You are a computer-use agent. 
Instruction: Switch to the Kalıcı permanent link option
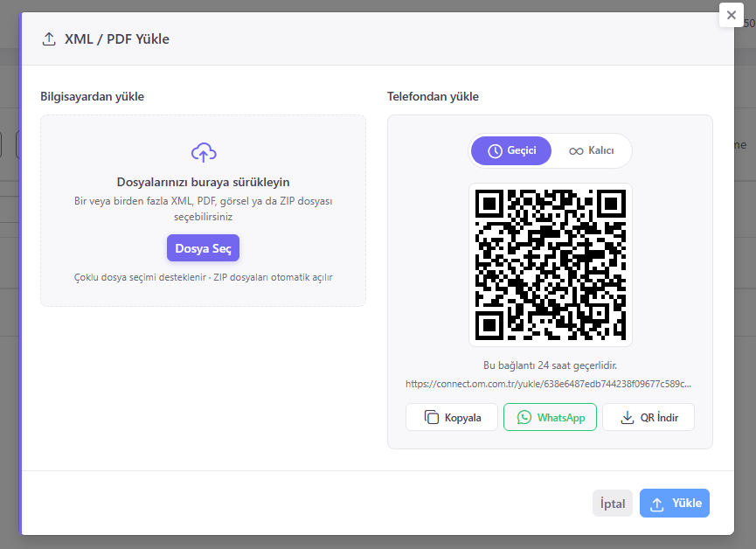coord(591,150)
